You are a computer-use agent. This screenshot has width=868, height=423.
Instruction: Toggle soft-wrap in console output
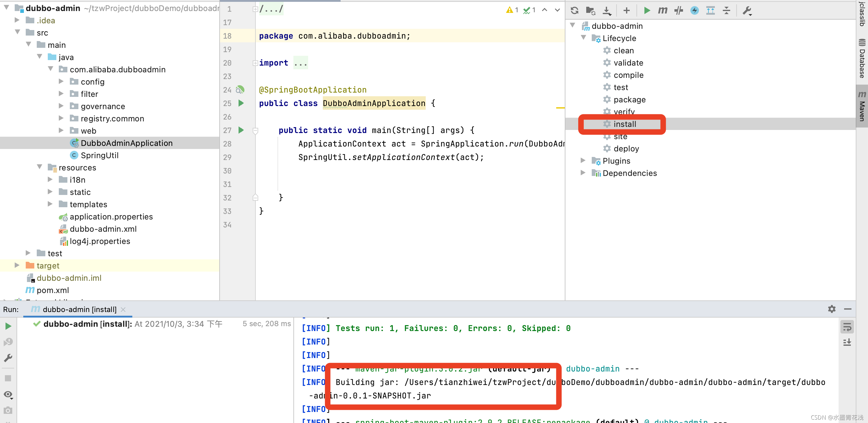point(847,326)
